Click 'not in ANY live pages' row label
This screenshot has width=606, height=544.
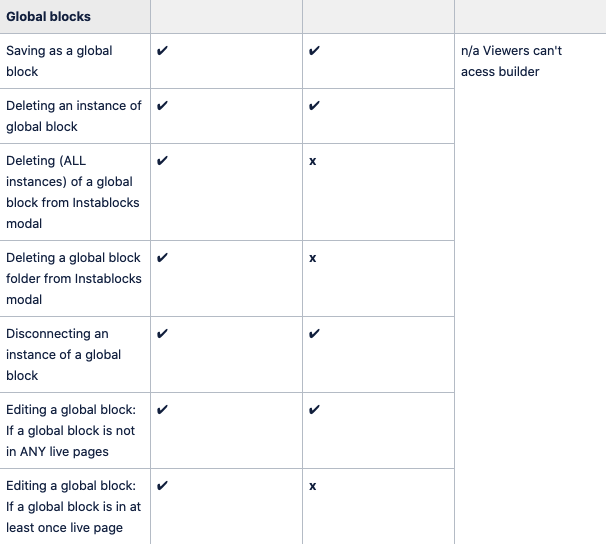click(x=71, y=430)
